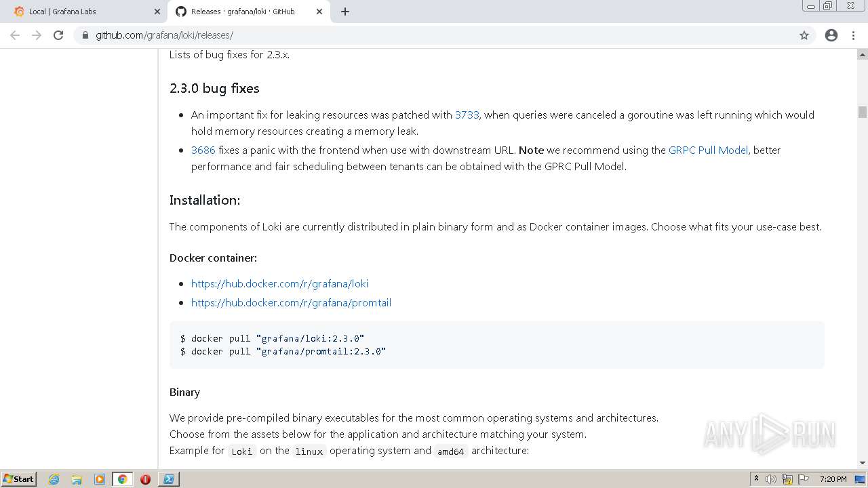Viewport: 868px width, 488px height.
Task: Open the red Opera taskbar icon
Action: pos(145,479)
